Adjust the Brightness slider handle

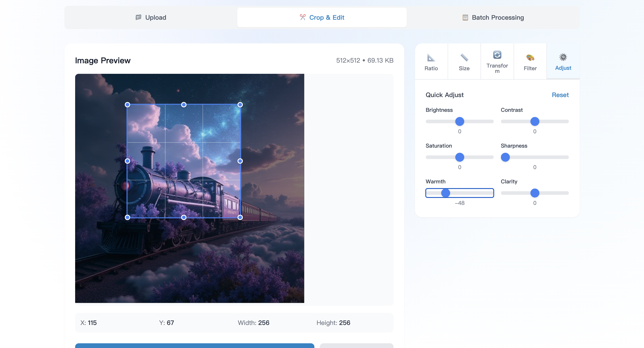(x=460, y=121)
